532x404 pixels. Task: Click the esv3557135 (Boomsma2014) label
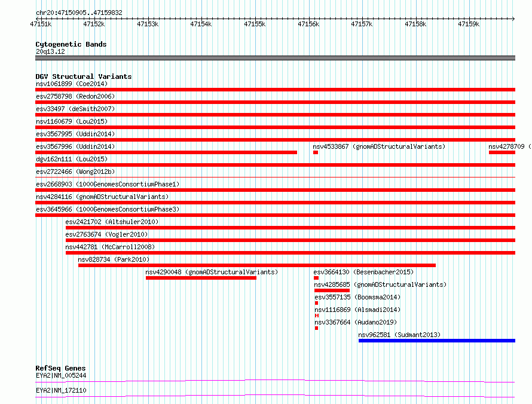pos(357,297)
